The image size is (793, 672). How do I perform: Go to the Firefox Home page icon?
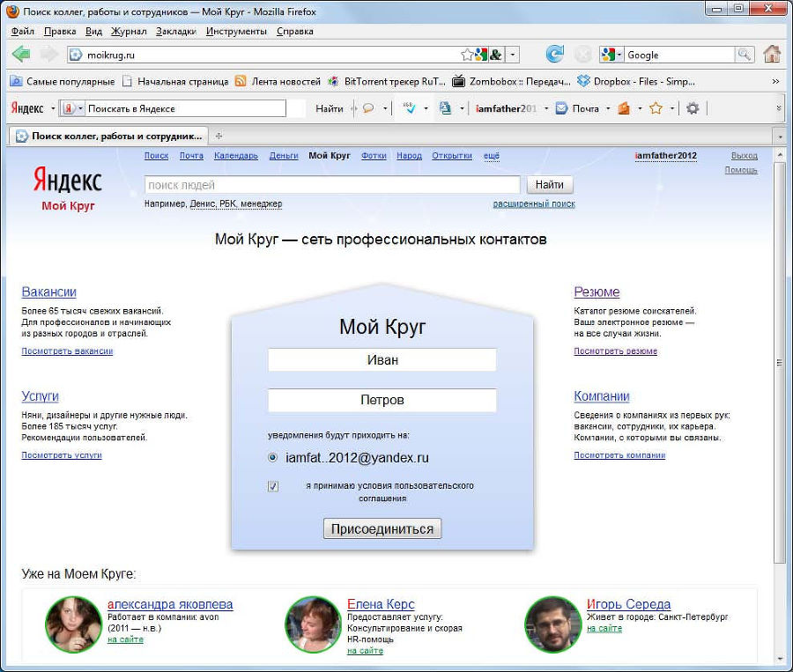pyautogui.click(x=772, y=55)
